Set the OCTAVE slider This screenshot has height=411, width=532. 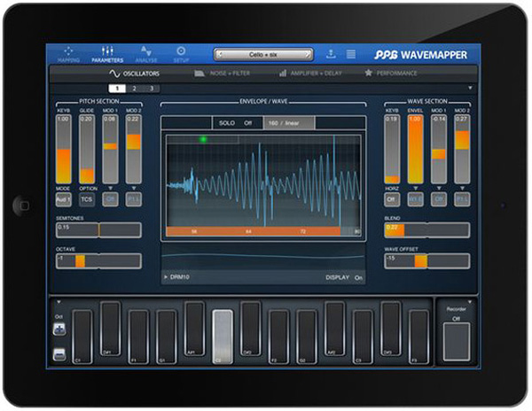click(98, 261)
